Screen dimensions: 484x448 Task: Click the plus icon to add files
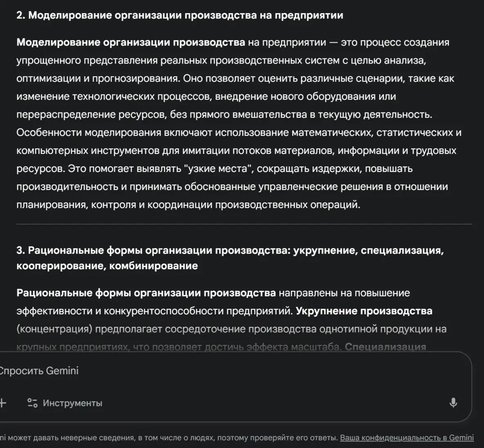point(3,403)
